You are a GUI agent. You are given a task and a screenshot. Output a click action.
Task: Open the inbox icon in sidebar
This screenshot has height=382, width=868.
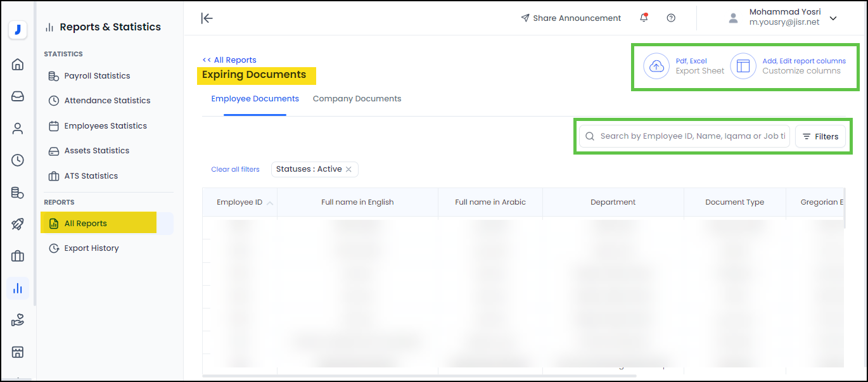point(18,96)
